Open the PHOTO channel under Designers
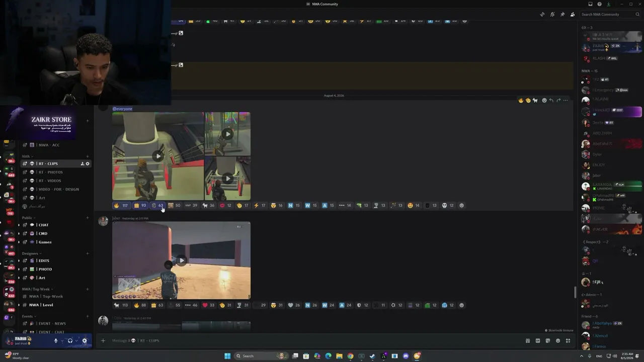The width and height of the screenshot is (644, 362). coord(55,269)
